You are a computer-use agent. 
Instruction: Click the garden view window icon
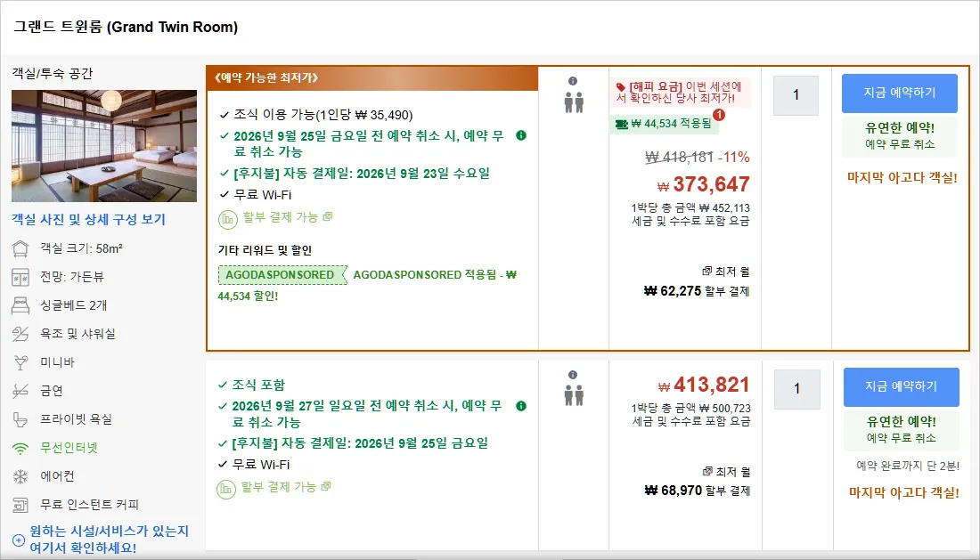20,277
